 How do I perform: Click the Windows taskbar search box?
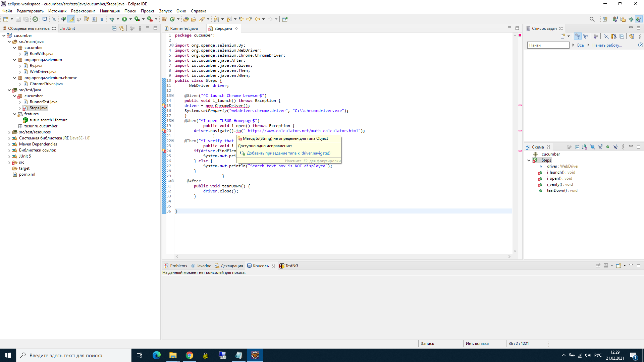74,355
